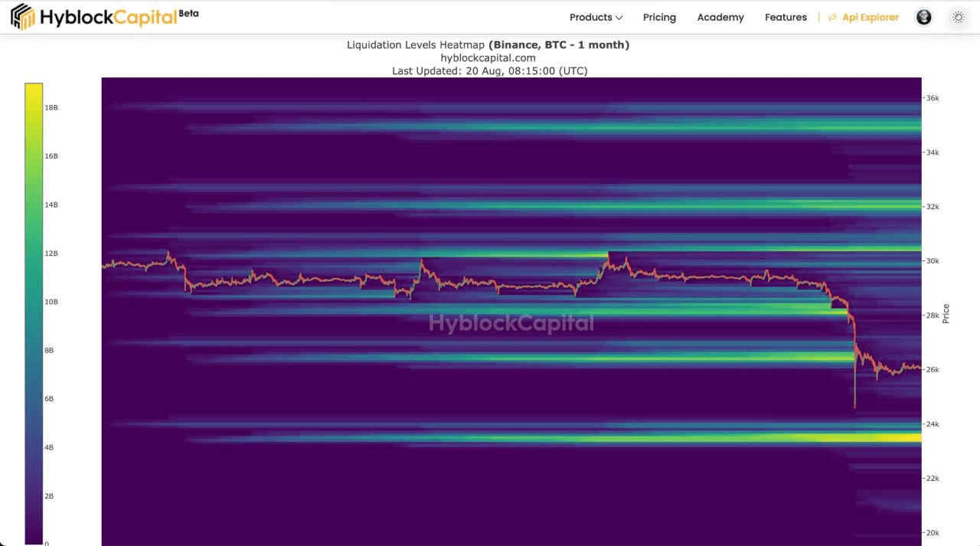Image resolution: width=980 pixels, height=546 pixels.
Task: Click the Beta label next to logo
Action: tap(188, 12)
